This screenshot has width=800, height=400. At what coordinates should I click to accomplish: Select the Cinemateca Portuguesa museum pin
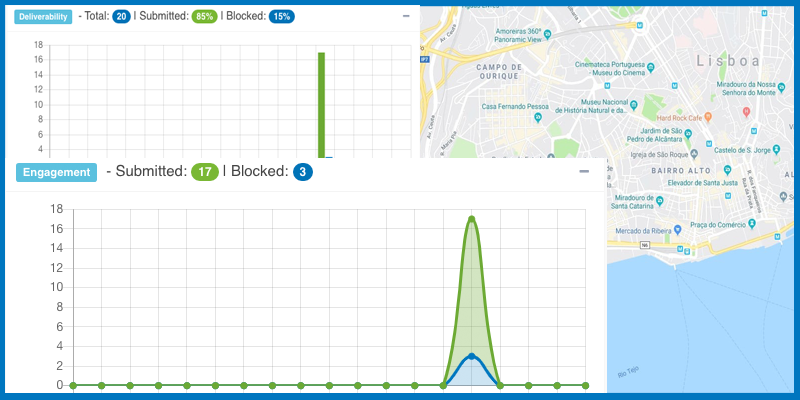[650, 66]
